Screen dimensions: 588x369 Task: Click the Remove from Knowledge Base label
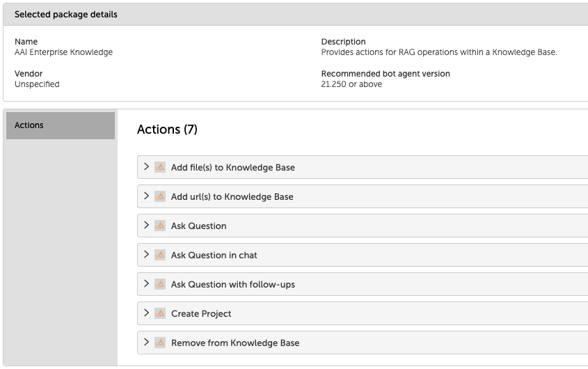point(235,343)
